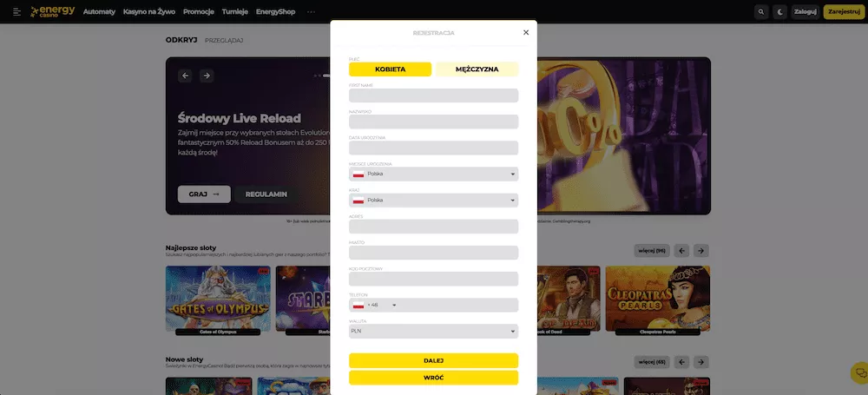Open Cleopatras Pearls game thumbnail
The width and height of the screenshot is (868, 395).
(658, 300)
